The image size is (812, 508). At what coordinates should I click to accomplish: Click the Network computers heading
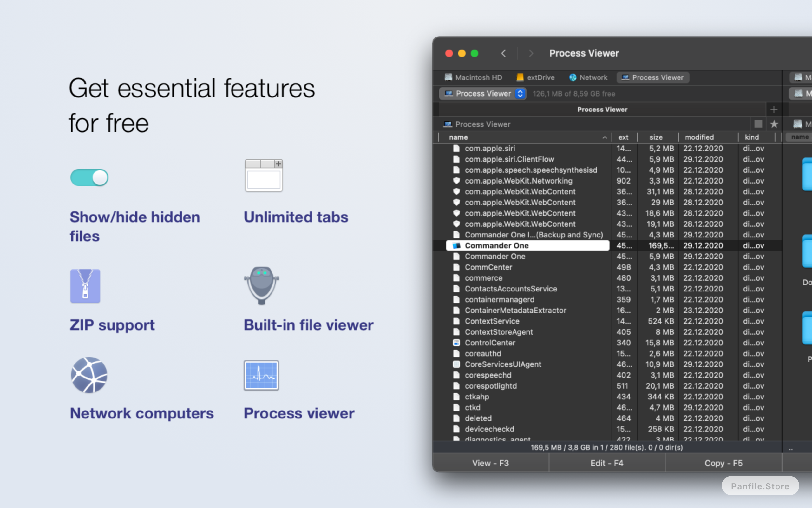pyautogui.click(x=141, y=413)
